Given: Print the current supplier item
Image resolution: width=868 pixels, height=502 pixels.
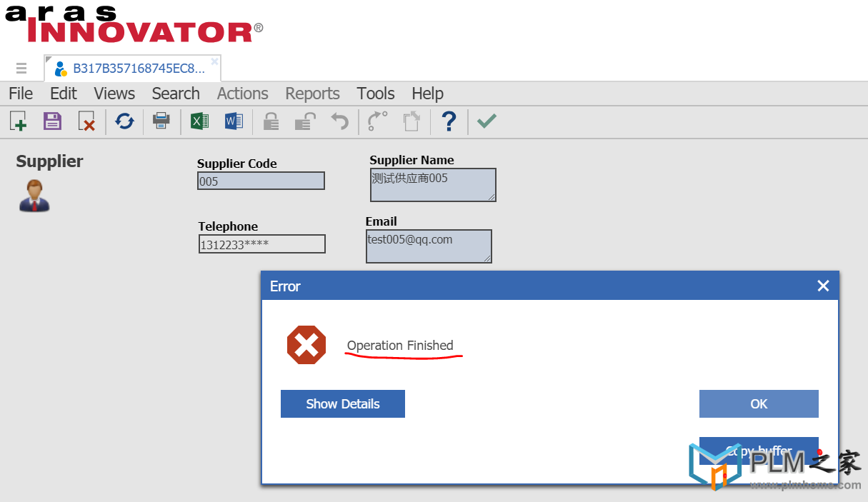Looking at the screenshot, I should pyautogui.click(x=161, y=121).
